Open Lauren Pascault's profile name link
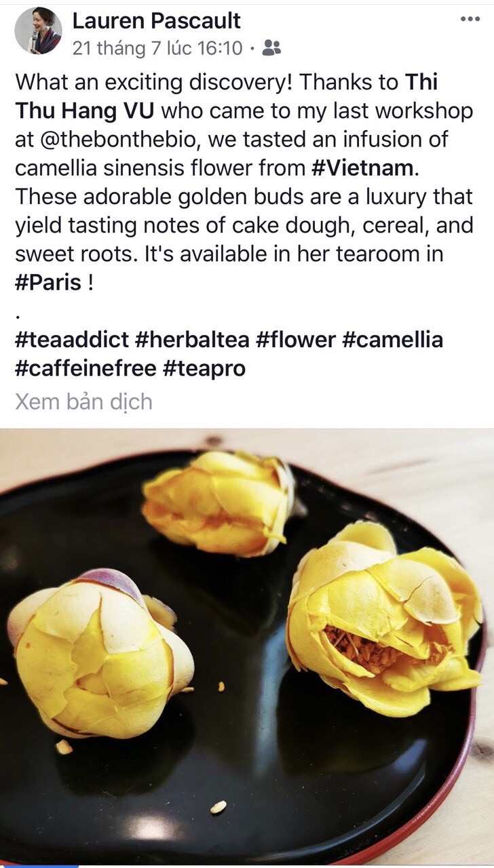 tap(157, 20)
